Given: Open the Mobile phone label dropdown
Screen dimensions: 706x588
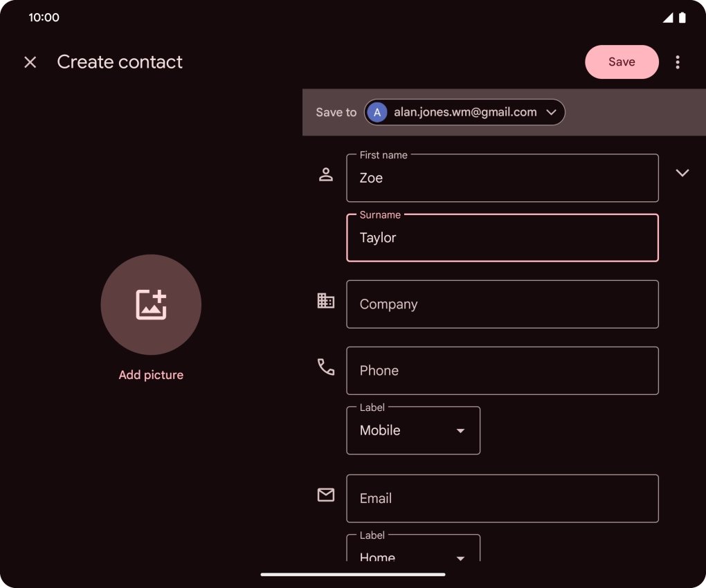Looking at the screenshot, I should [413, 430].
